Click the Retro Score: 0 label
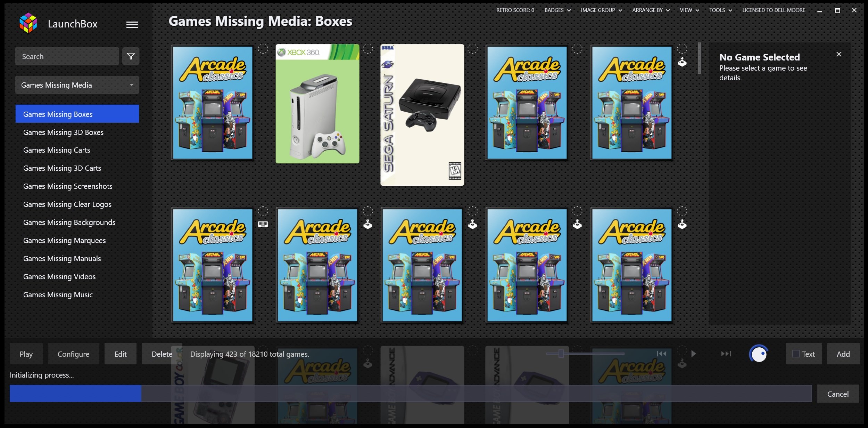868x428 pixels. (515, 10)
